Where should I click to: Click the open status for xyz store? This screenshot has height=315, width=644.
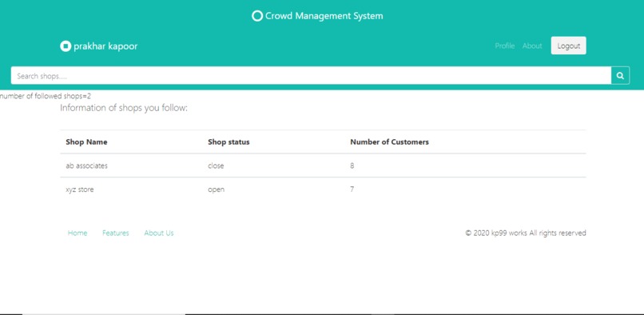216,189
